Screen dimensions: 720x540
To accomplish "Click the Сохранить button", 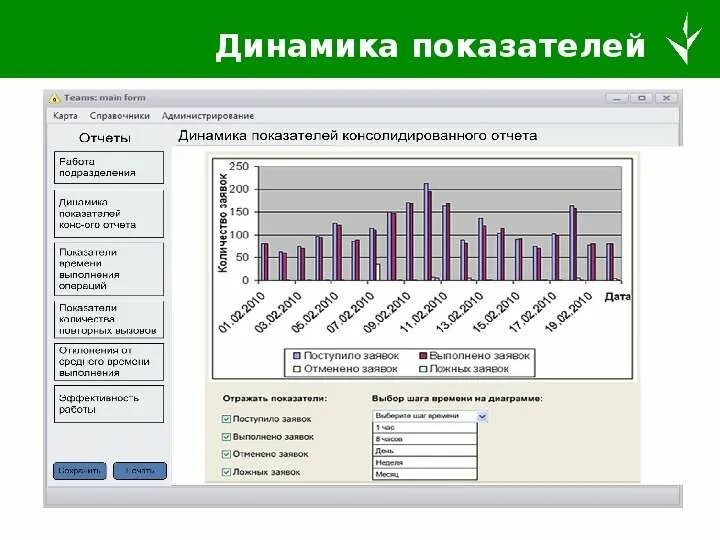I will tap(80, 471).
